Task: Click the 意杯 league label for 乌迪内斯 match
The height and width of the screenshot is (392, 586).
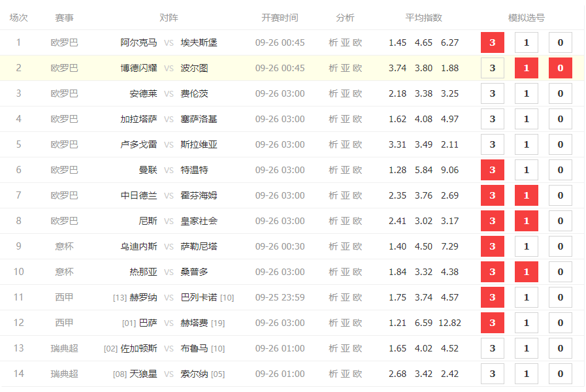Action: click(64, 246)
